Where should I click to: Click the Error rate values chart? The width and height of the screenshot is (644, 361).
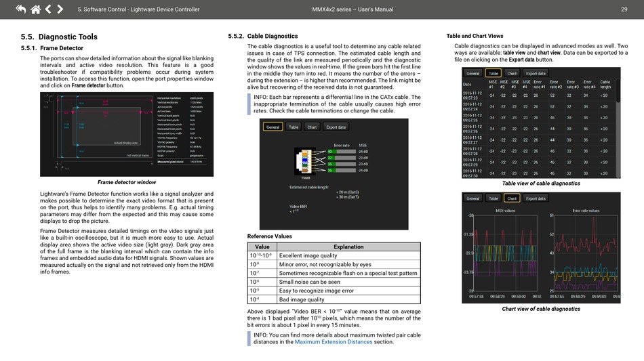tap(586, 252)
